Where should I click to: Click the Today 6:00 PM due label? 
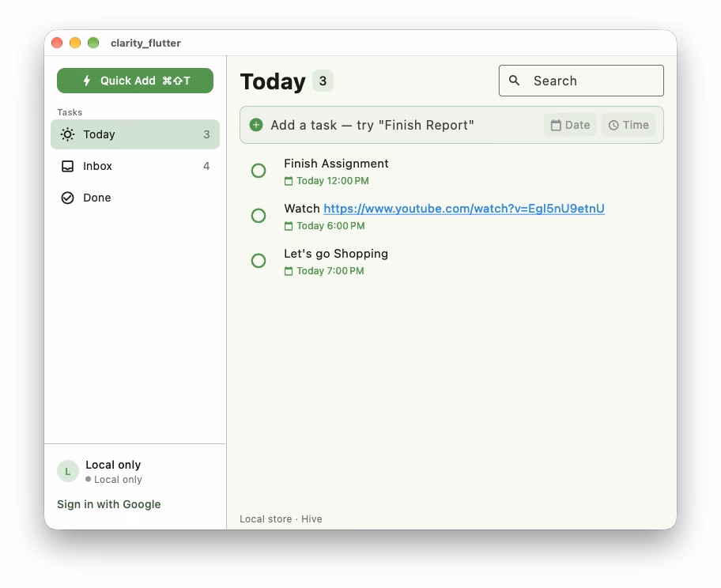point(330,226)
